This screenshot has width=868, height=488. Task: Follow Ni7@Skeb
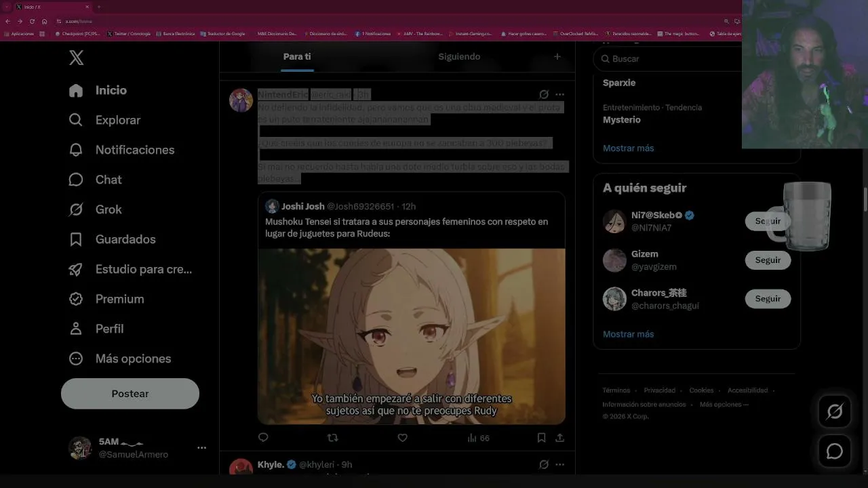(x=768, y=221)
